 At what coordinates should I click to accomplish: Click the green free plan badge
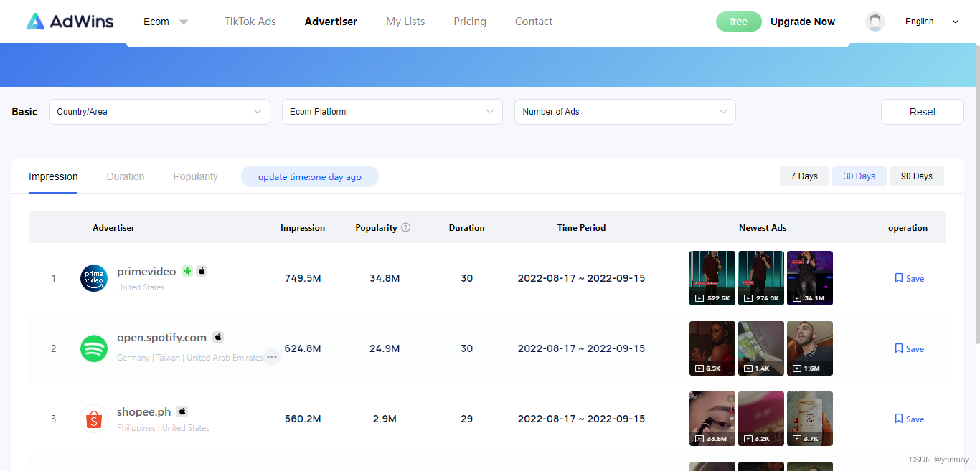click(x=739, y=22)
